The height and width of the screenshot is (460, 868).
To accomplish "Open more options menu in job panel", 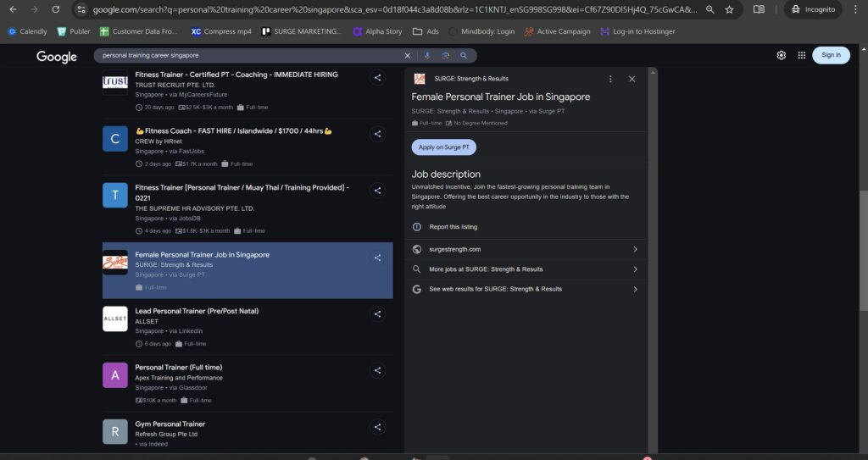I will click(610, 79).
